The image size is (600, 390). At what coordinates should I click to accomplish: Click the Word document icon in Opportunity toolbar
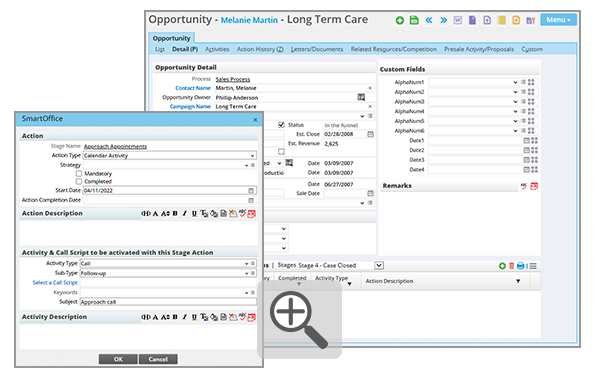458,20
